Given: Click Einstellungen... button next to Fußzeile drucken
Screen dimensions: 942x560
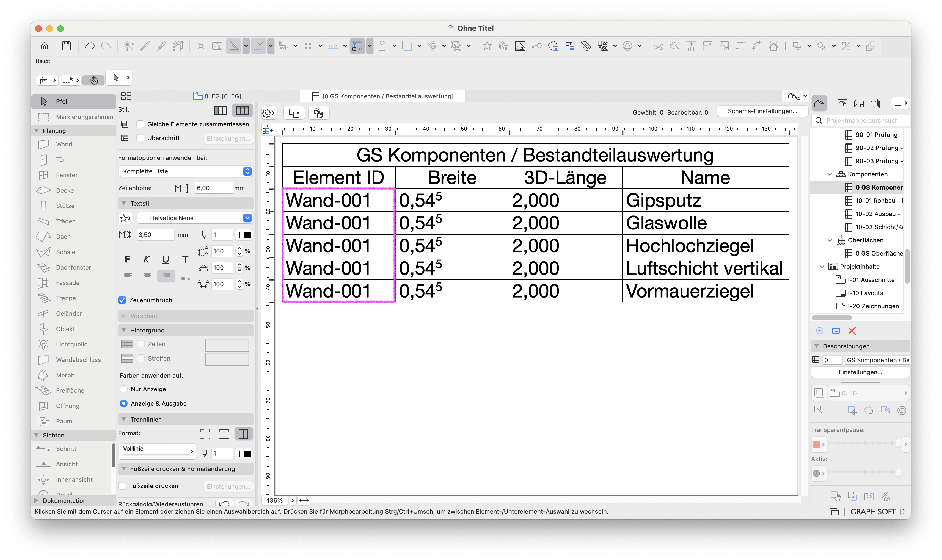Looking at the screenshot, I should 228,486.
